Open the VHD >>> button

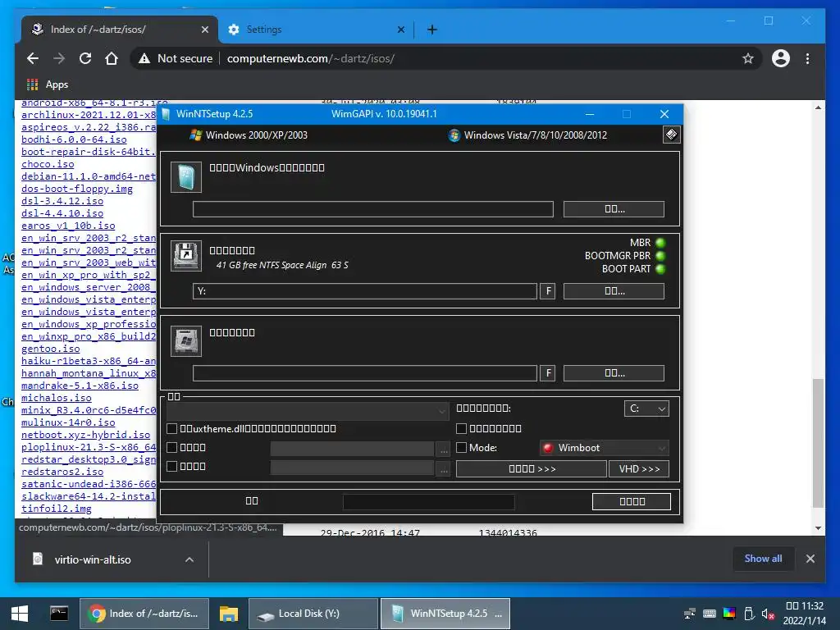click(x=639, y=468)
